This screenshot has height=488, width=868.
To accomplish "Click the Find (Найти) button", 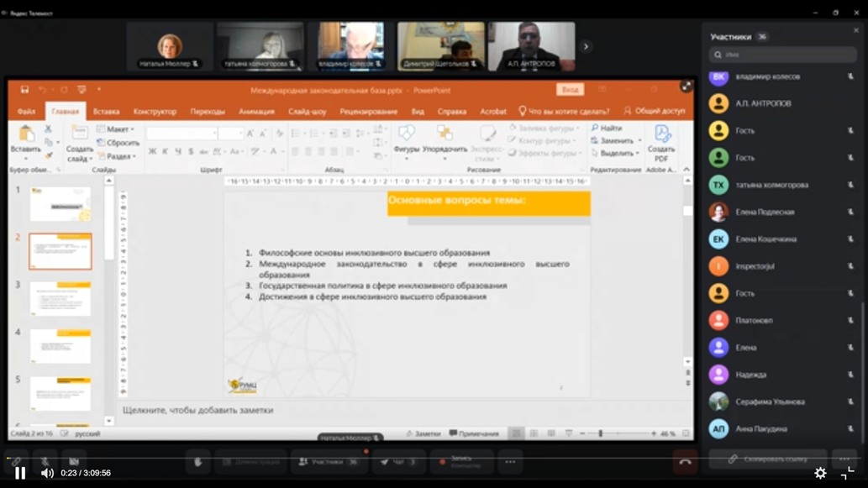I will [607, 129].
